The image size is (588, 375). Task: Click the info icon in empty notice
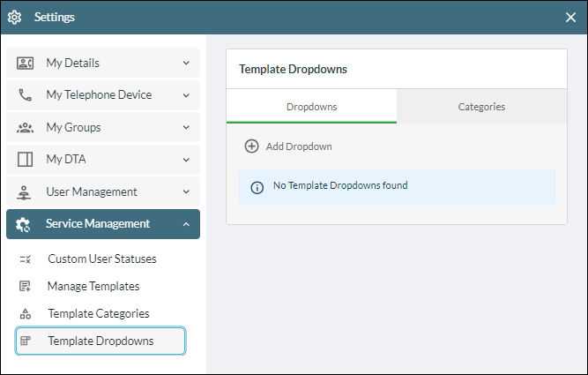(257, 187)
